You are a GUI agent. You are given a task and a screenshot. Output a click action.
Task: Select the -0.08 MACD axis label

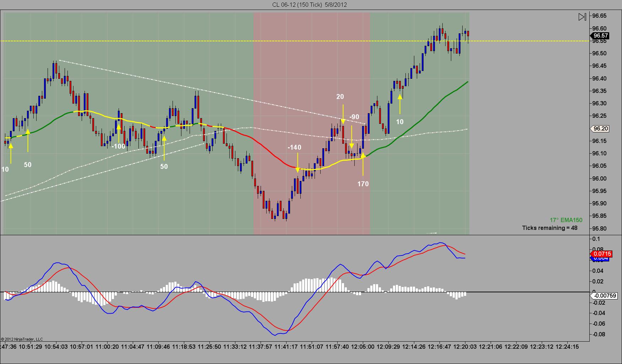[599, 334]
